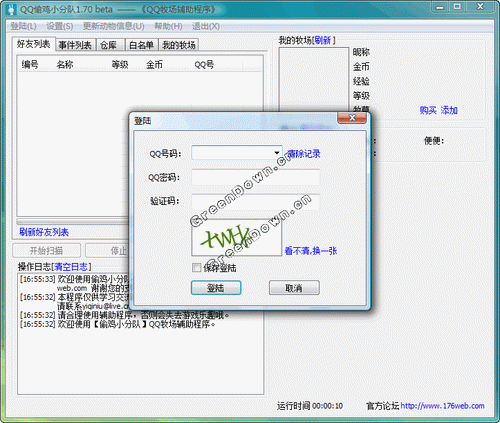Click the 取消 button
Viewport: 500px width, 423px height.
294,288
